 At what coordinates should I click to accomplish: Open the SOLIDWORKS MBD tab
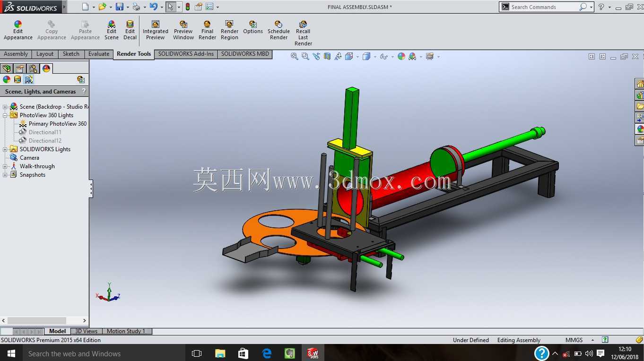click(x=245, y=54)
